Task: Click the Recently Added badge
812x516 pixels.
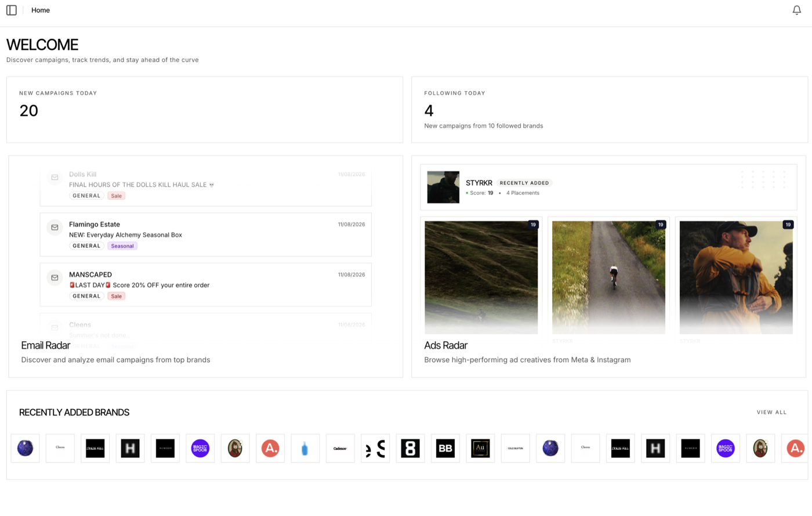Action: tap(524, 183)
